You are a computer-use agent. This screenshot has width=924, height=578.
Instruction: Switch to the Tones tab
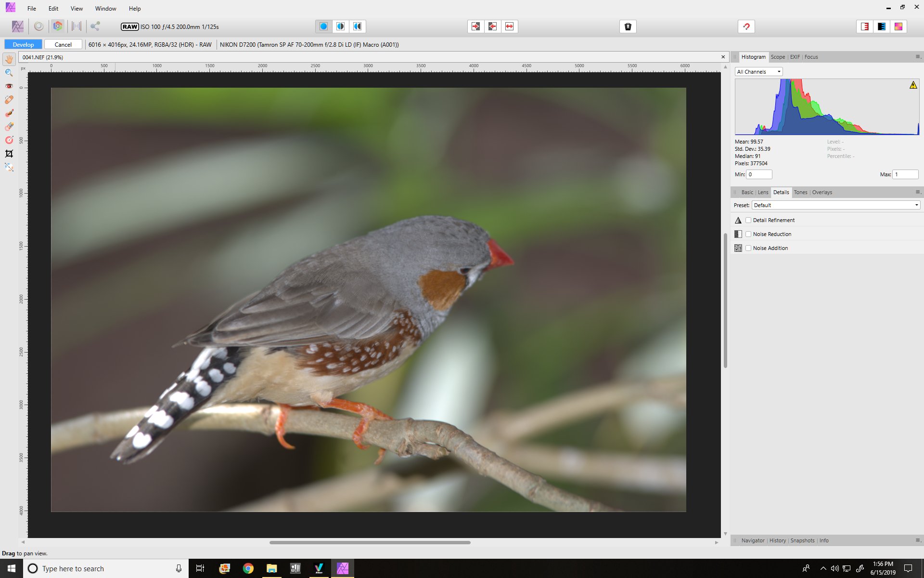[x=800, y=192]
